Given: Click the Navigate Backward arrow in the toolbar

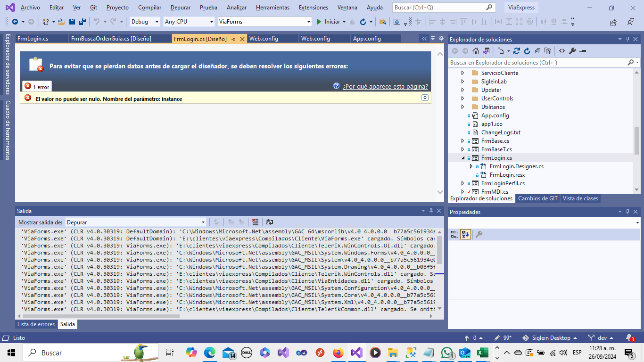Looking at the screenshot, I should [15, 22].
